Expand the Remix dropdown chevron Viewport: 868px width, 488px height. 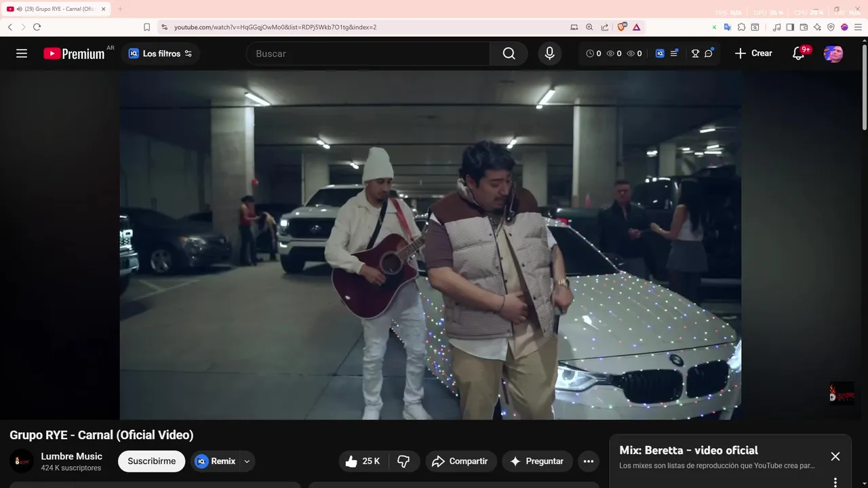point(247,462)
